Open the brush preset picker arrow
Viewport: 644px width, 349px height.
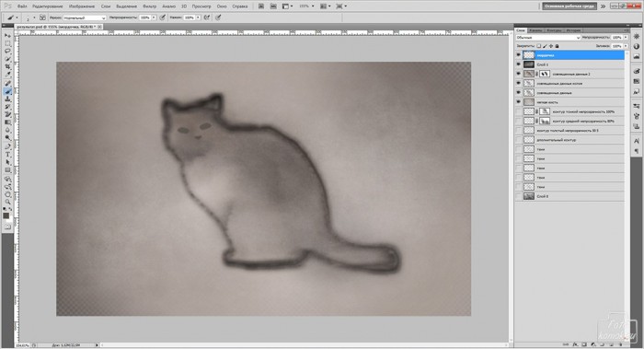(x=34, y=17)
